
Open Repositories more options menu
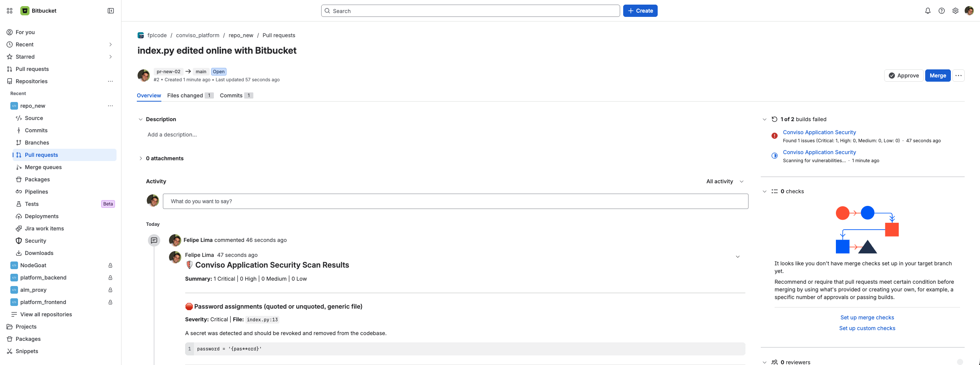[x=110, y=81]
